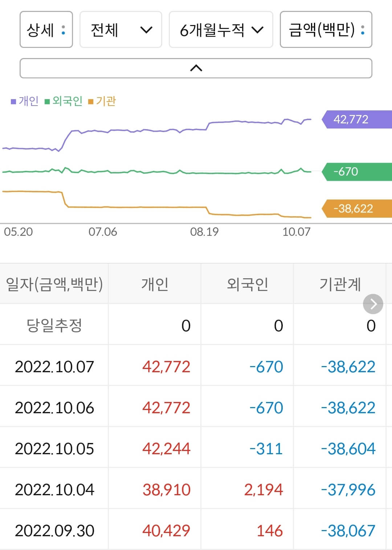This screenshot has height=550, width=392.
Task: Click the 상세 button
Action: 46,30
